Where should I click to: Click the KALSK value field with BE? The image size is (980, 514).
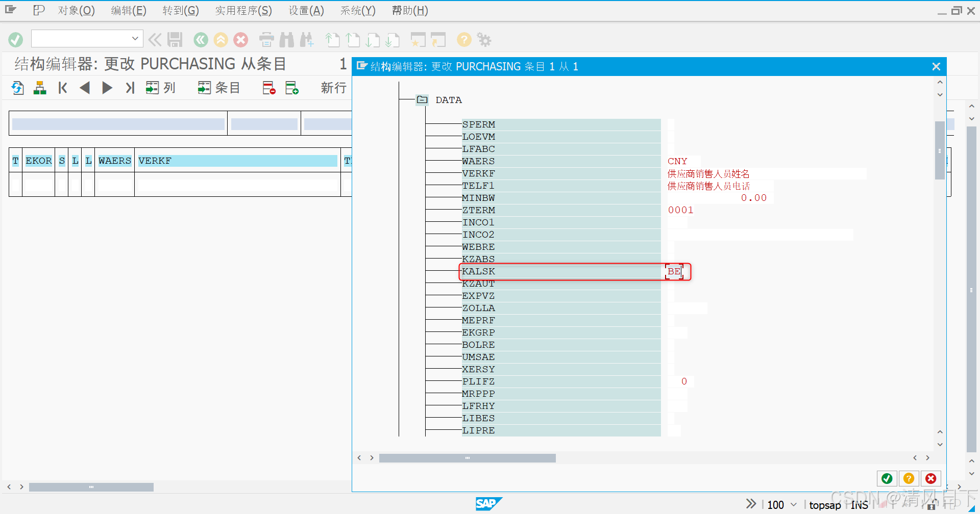tap(674, 271)
